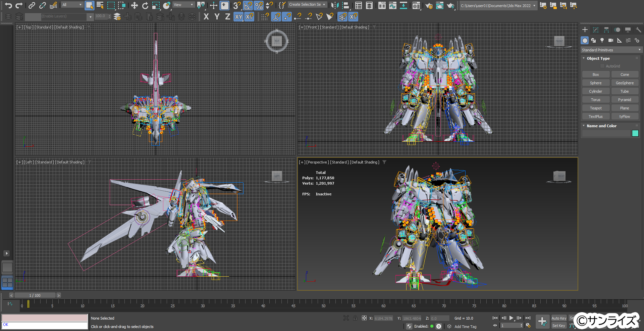Screen dimensions: 644x331
Task: Choose the Select Object tool
Action: tap(89, 5)
